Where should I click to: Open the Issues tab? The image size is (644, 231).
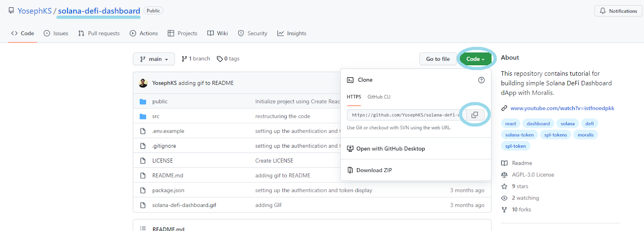pos(56,33)
